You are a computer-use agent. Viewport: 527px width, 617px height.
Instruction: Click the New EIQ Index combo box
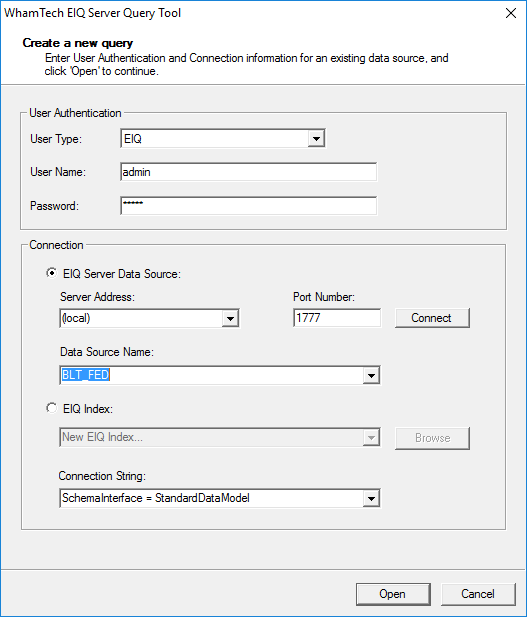point(220,437)
